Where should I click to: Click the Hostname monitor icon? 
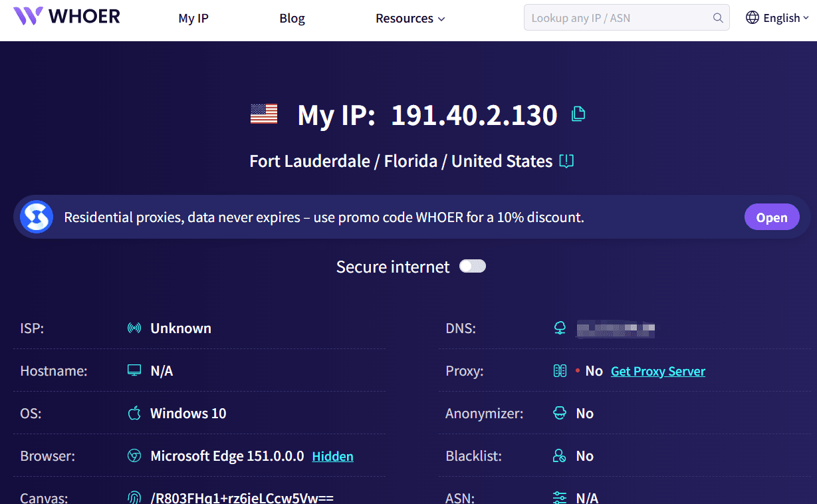pyautogui.click(x=134, y=370)
